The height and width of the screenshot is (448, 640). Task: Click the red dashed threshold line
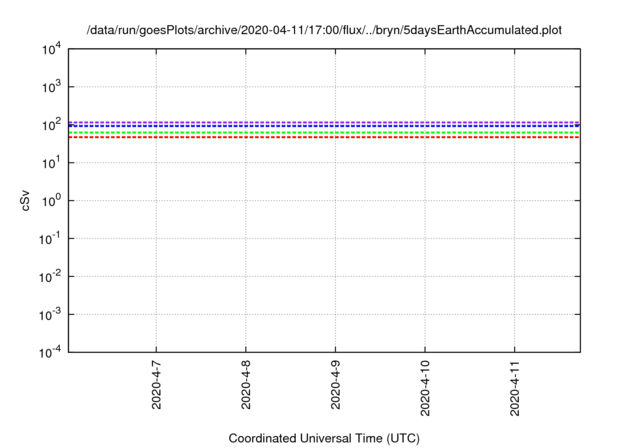(324, 137)
